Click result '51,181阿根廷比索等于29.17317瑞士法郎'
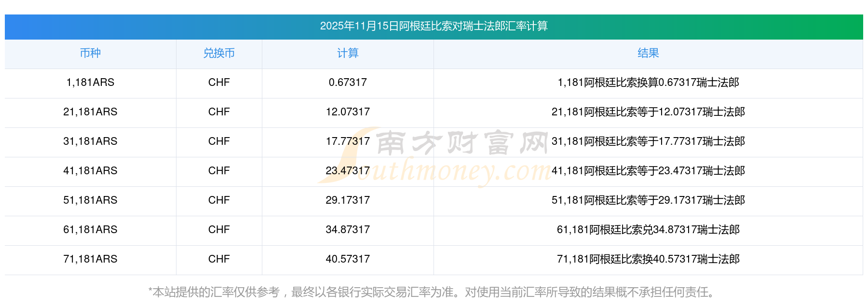This screenshot has height=307, width=868. pyautogui.click(x=648, y=200)
